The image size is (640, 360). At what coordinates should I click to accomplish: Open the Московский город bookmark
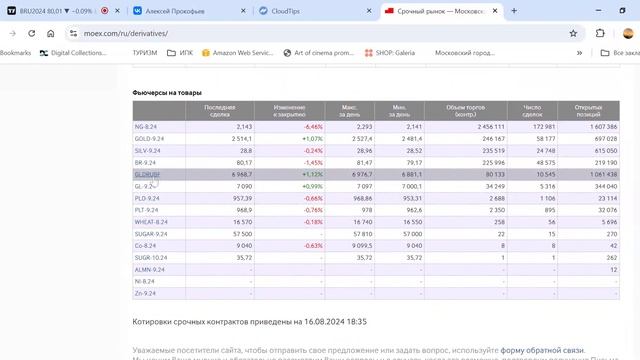464,53
